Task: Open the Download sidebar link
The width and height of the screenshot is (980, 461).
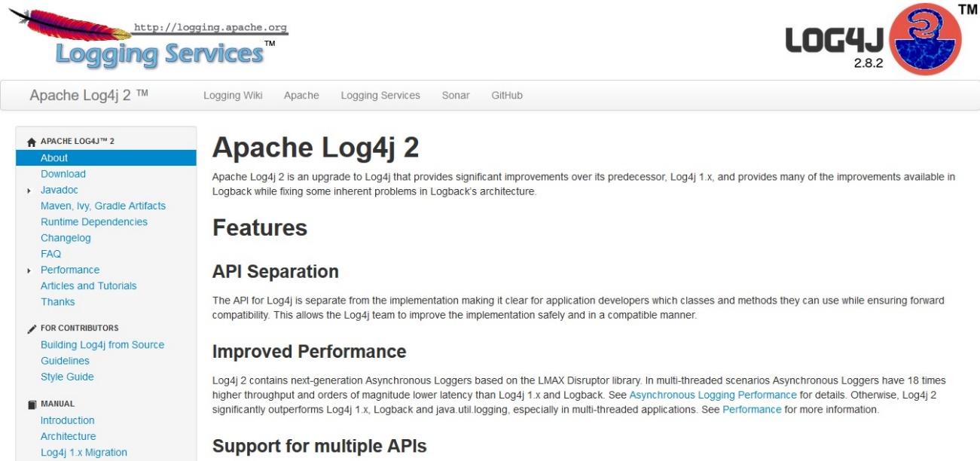Action: 63,174
